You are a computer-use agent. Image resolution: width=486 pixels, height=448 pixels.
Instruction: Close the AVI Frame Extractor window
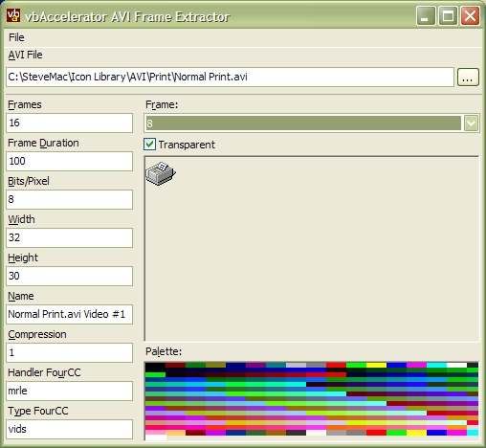point(470,15)
